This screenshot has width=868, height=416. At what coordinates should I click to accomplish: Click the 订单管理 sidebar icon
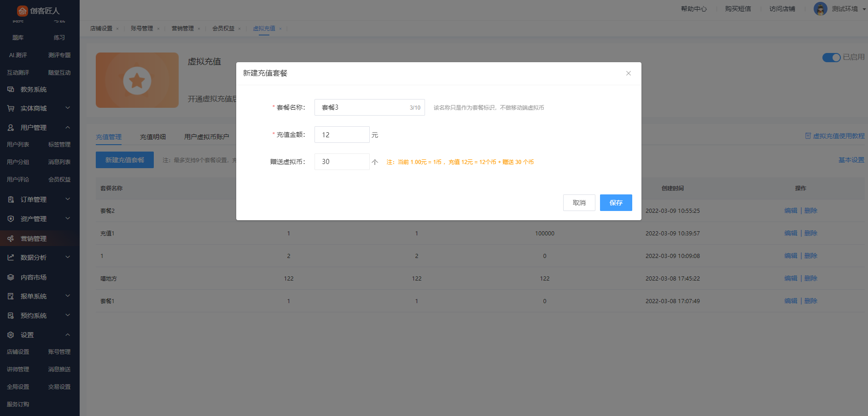11,199
